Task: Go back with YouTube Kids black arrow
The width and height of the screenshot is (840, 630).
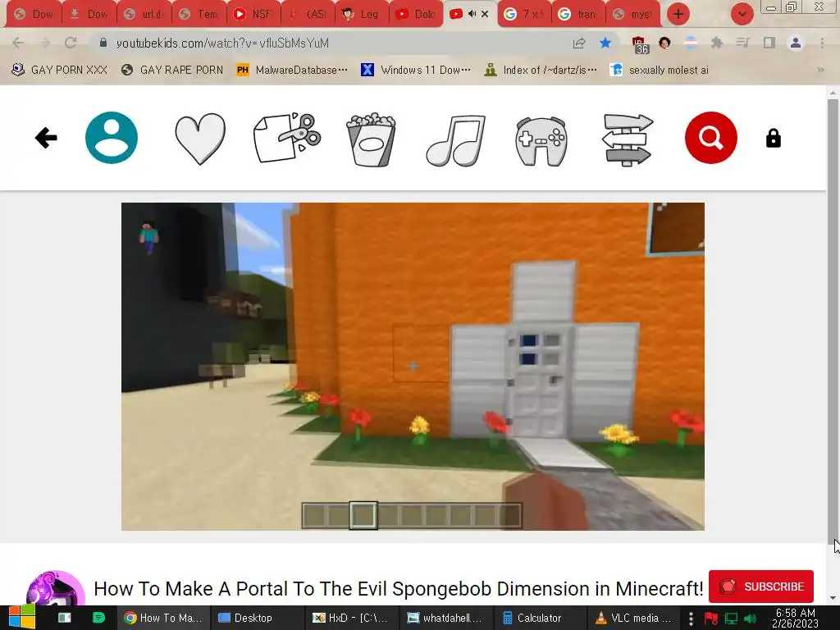Action: pos(46,138)
